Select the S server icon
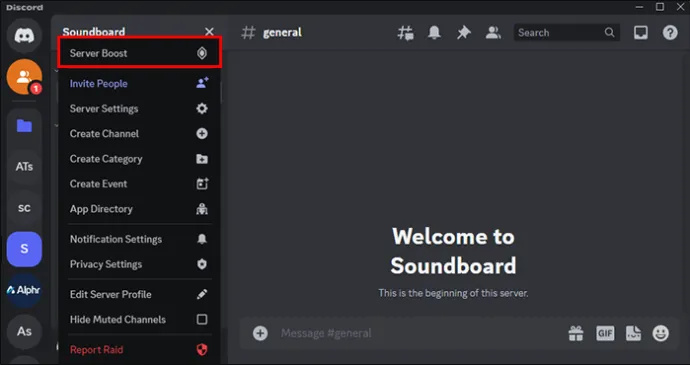 (x=24, y=249)
